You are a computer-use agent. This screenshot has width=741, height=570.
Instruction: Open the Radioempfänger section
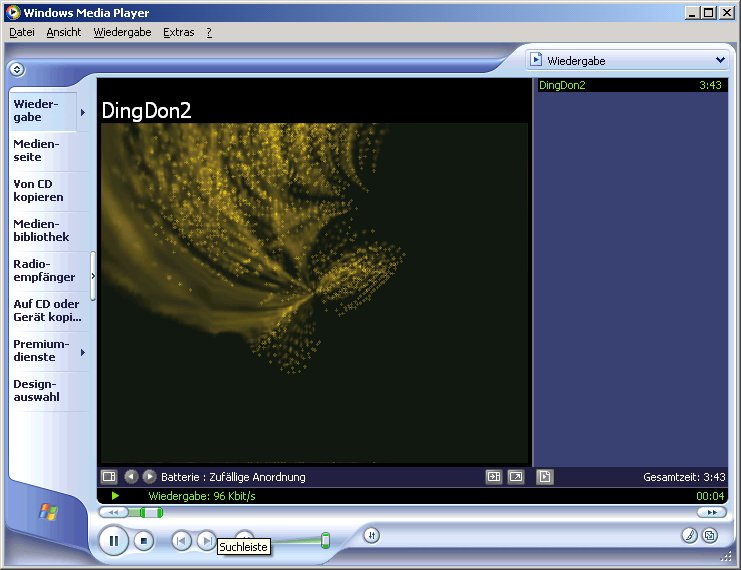tap(44, 271)
